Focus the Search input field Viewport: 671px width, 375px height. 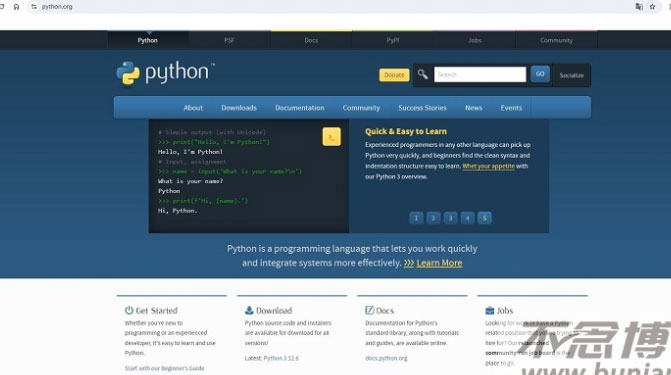480,74
